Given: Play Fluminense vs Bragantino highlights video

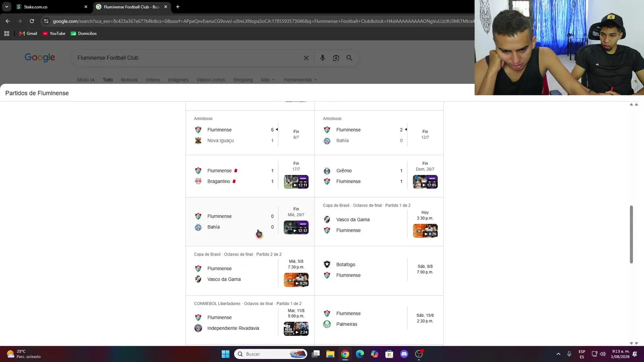Looking at the screenshot, I should pos(296,182).
